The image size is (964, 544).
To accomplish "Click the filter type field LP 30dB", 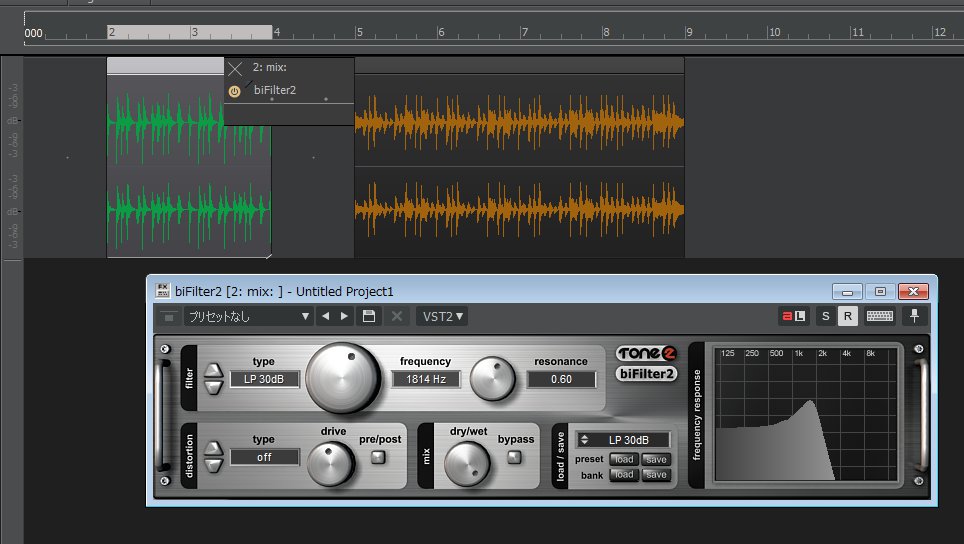I will (x=264, y=379).
